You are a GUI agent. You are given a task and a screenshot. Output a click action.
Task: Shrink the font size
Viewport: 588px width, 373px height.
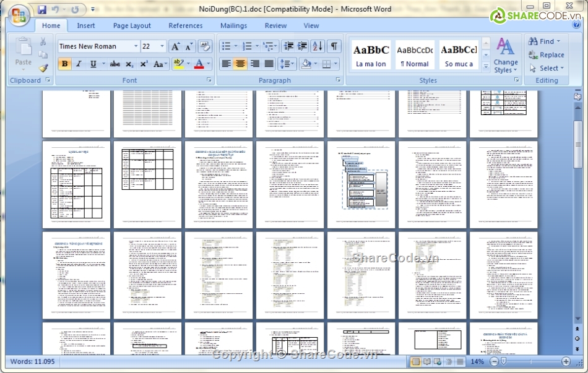point(189,46)
